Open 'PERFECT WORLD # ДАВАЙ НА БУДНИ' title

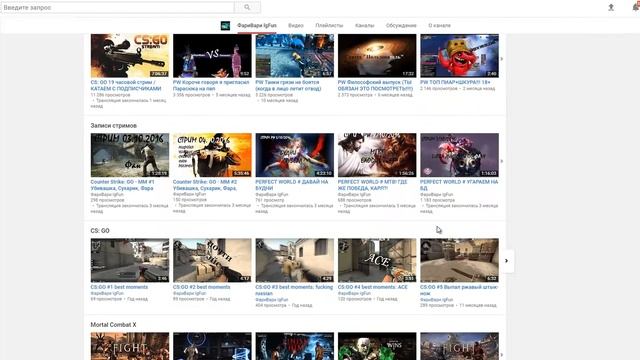coord(292,185)
